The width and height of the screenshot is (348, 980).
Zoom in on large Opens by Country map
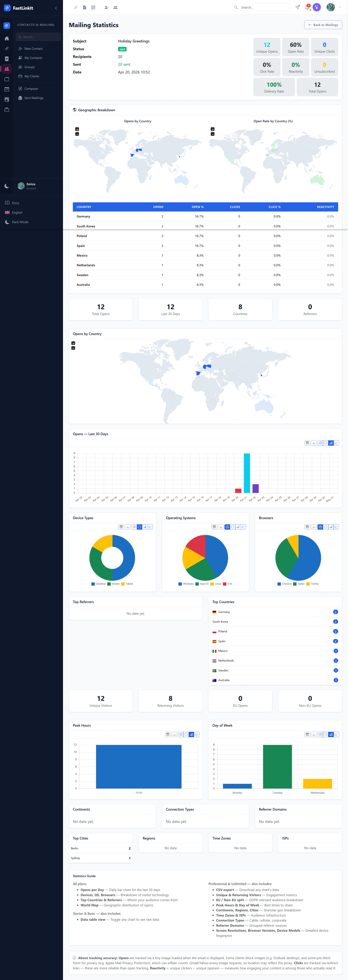pos(73,343)
